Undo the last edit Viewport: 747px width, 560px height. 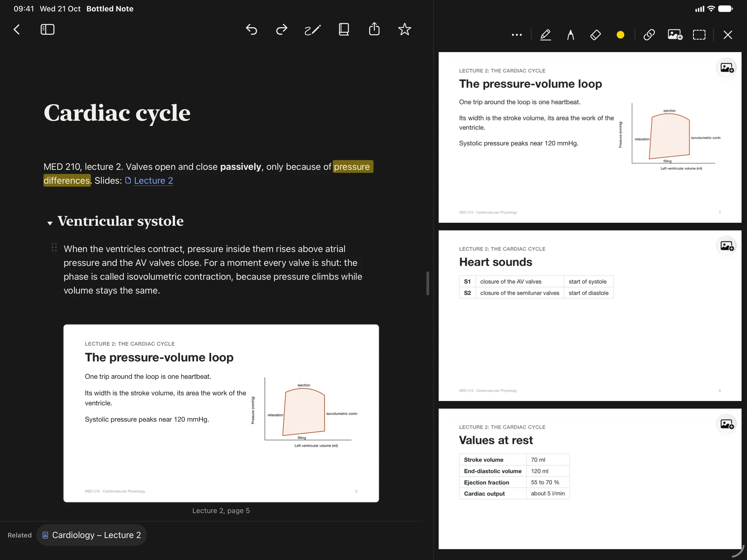pos(251,30)
